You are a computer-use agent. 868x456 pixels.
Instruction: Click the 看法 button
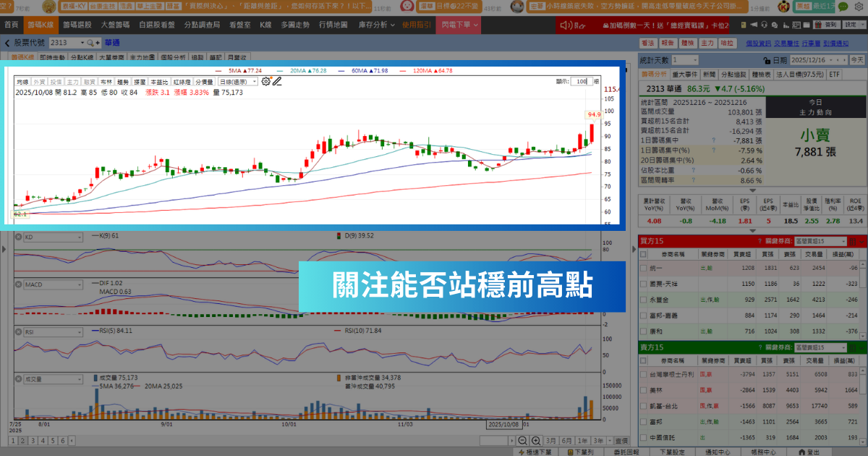[648, 43]
